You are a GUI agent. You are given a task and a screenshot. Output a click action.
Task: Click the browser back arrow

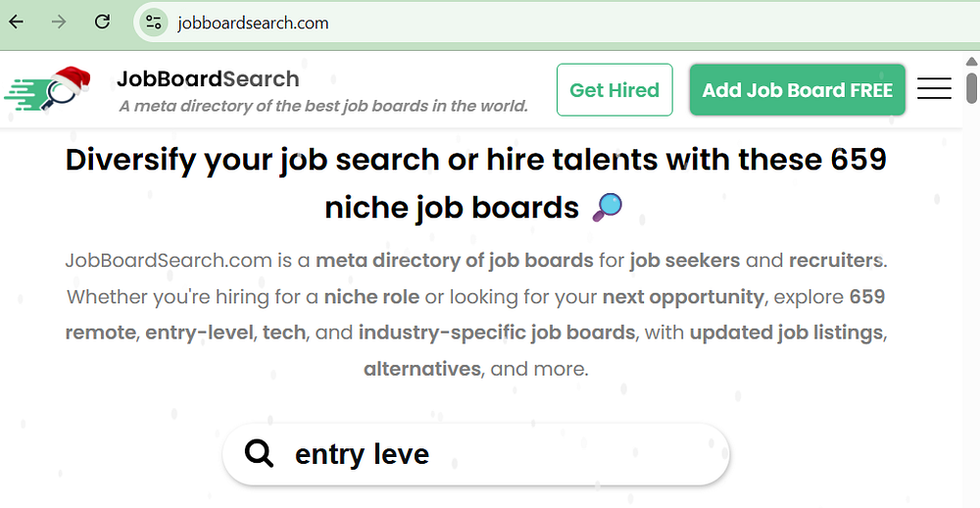pos(17,22)
